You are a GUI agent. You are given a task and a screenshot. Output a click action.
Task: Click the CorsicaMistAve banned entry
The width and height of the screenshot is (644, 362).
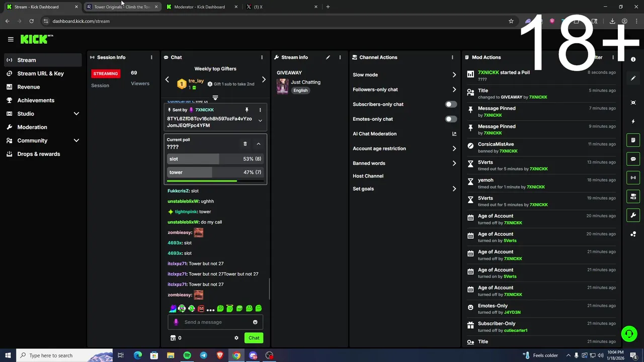(x=541, y=147)
